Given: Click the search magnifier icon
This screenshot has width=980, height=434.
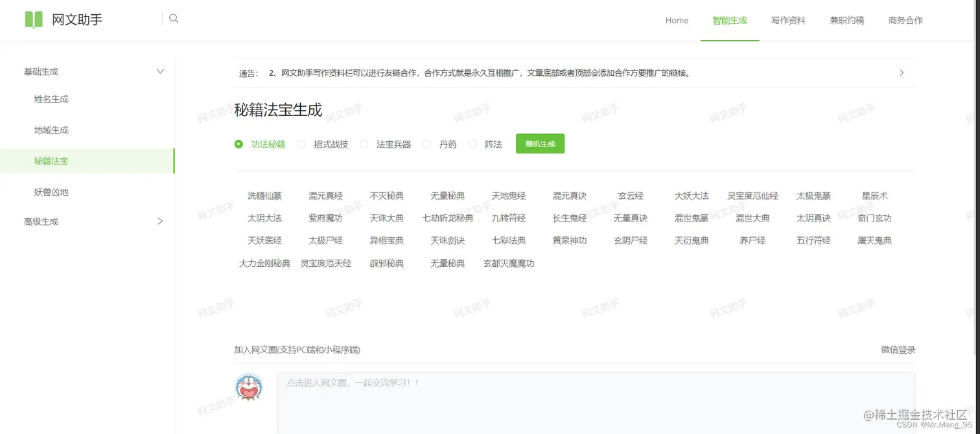Looking at the screenshot, I should (173, 18).
